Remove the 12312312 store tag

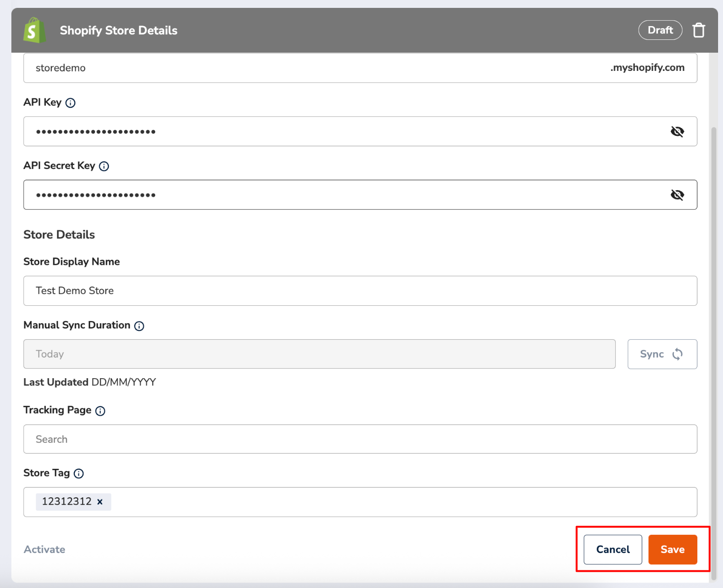pos(100,502)
